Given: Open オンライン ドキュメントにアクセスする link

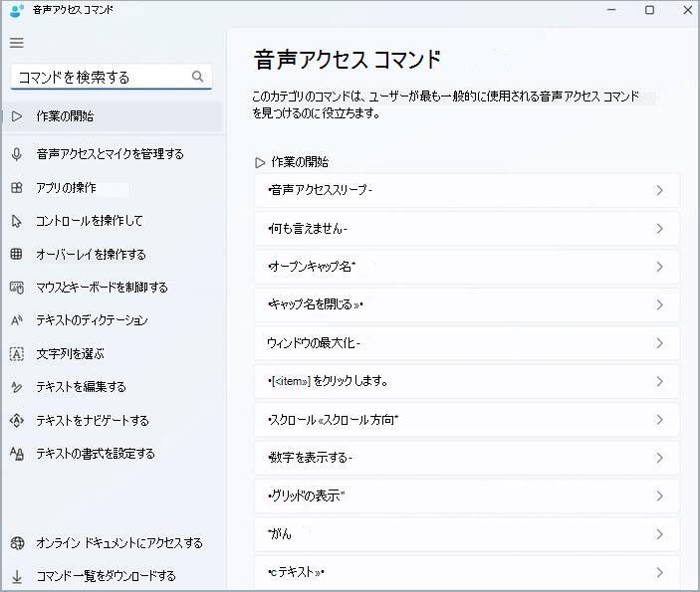Looking at the screenshot, I should click(x=113, y=543).
